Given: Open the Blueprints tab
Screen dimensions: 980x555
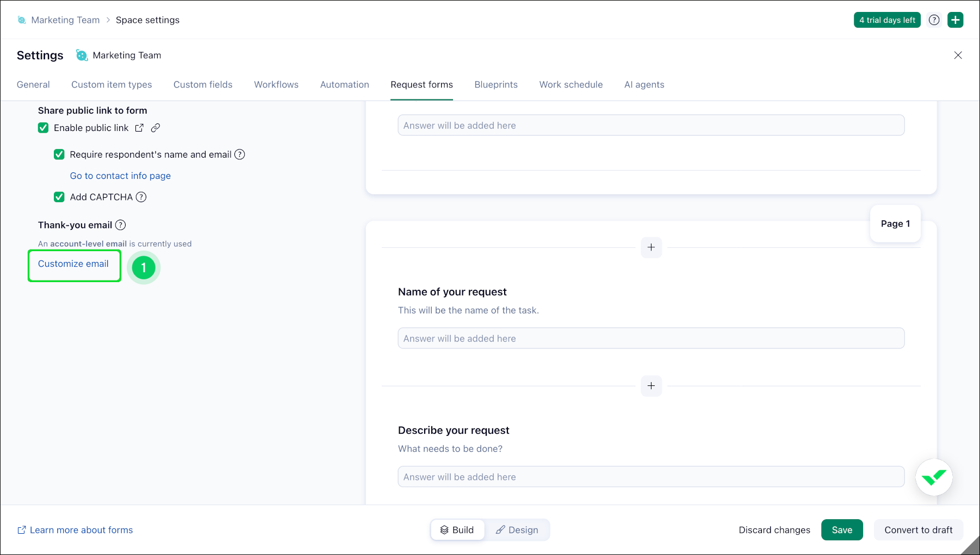Looking at the screenshot, I should click(x=496, y=85).
